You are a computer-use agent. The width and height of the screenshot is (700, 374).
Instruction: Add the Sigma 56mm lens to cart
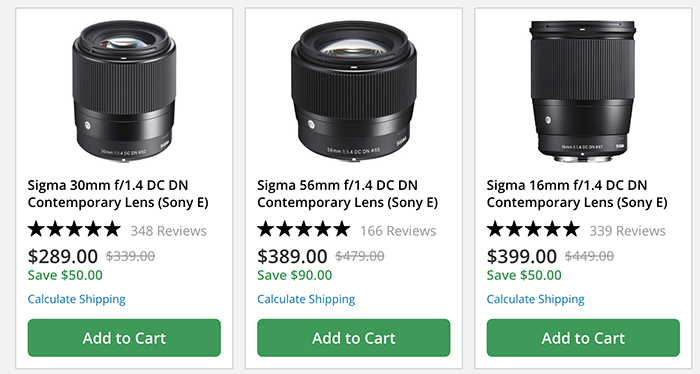click(354, 338)
